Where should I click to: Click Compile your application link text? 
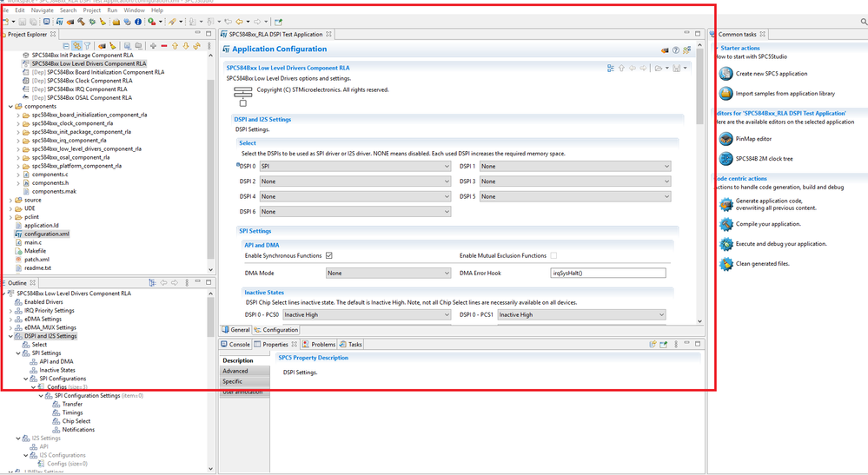pos(768,224)
